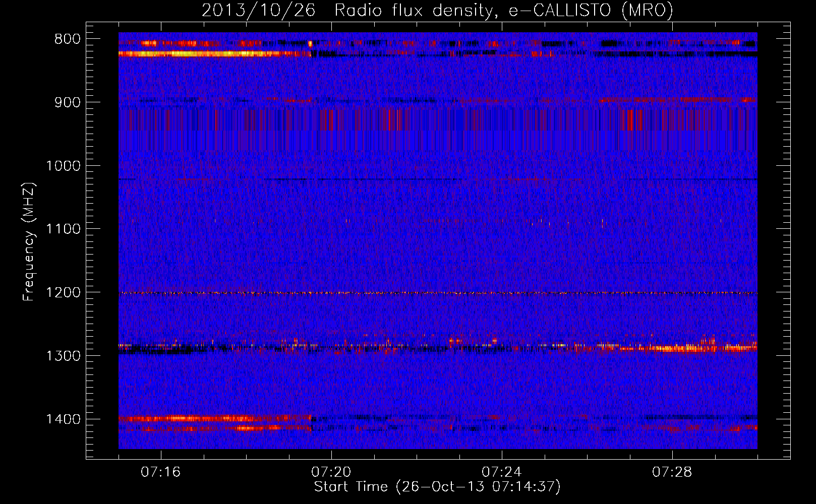Click the 1100 frequency tick label

coord(63,229)
